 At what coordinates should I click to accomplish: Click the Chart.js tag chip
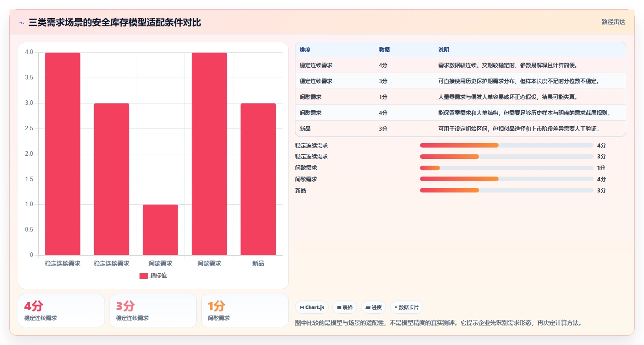tap(312, 307)
